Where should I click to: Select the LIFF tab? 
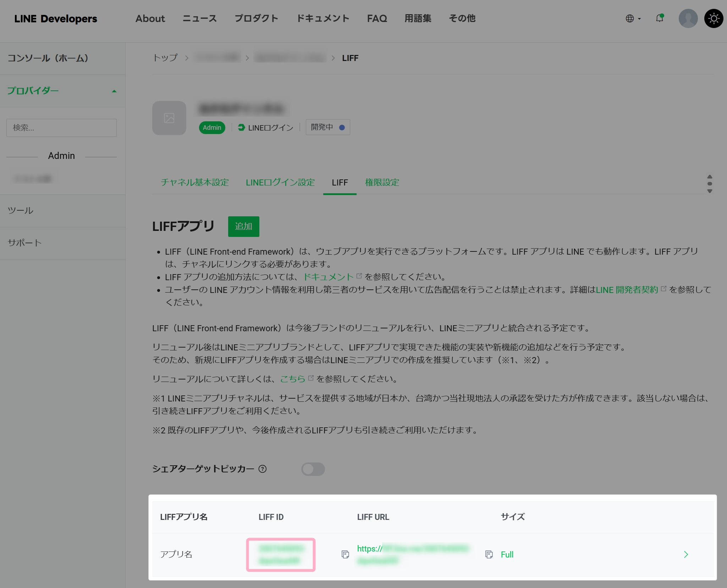[x=340, y=183]
